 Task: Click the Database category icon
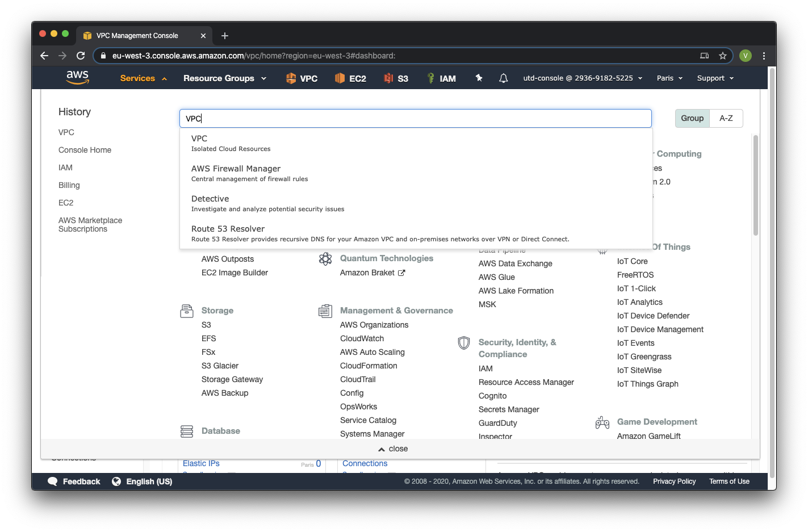(187, 432)
